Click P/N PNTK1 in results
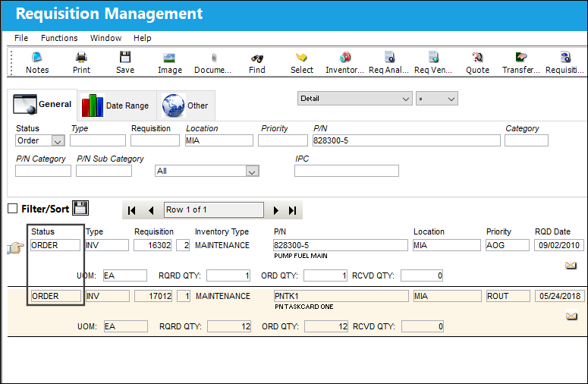 (x=341, y=296)
